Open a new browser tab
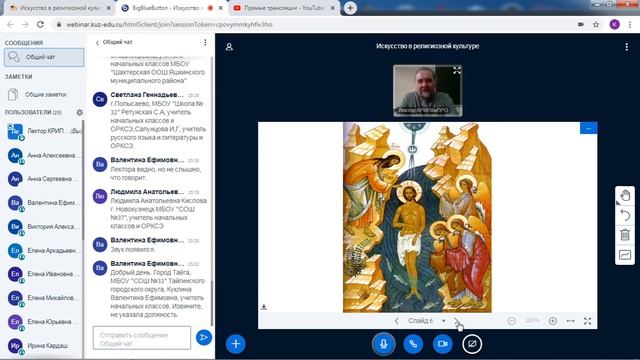Screen dimensions: 640x360 350,8
